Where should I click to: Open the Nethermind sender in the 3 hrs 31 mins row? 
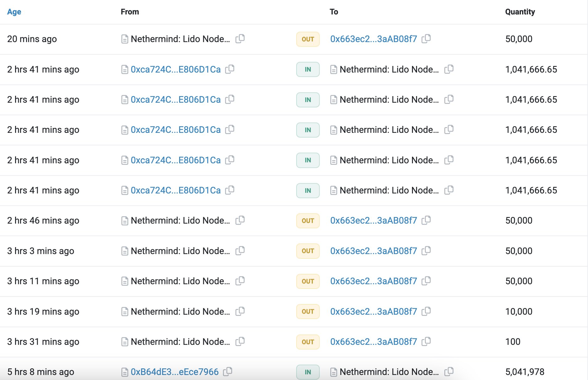coord(180,342)
